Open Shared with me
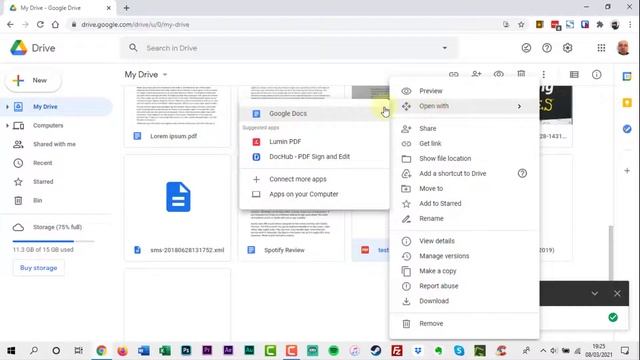Screen dimensions: 640x360 coord(54,144)
